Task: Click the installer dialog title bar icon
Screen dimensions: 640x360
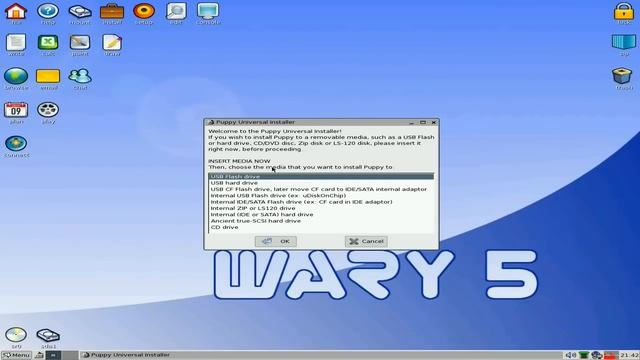Action: pos(211,122)
